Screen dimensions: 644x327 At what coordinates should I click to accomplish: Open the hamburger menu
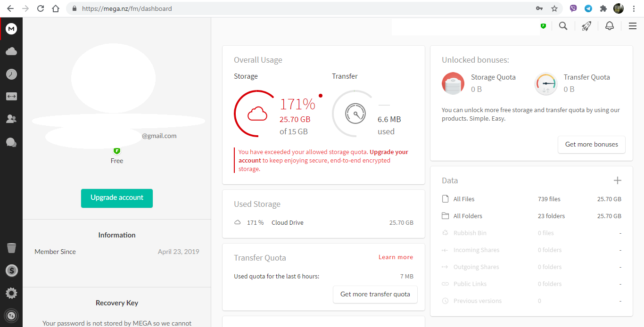tap(633, 26)
